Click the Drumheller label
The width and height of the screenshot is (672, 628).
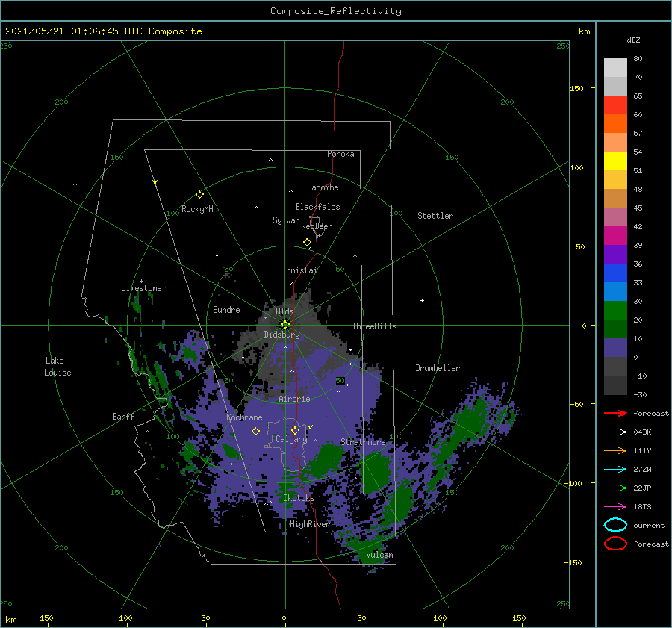point(438,368)
